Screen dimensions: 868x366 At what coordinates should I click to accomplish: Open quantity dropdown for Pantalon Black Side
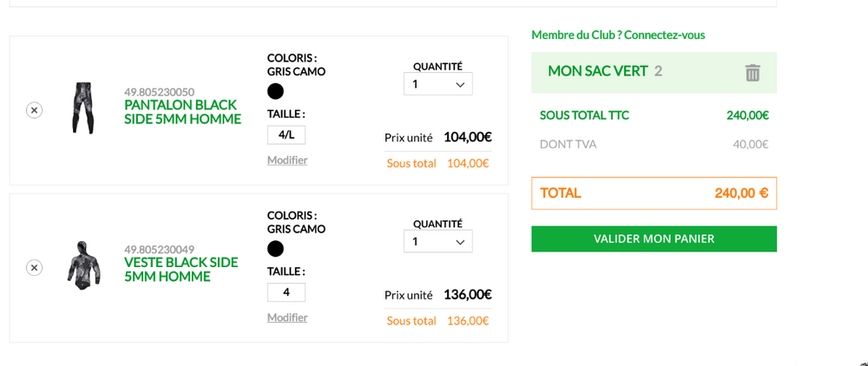437,84
